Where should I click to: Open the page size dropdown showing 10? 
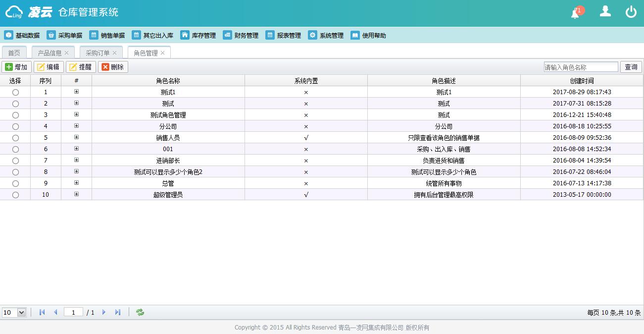14,312
